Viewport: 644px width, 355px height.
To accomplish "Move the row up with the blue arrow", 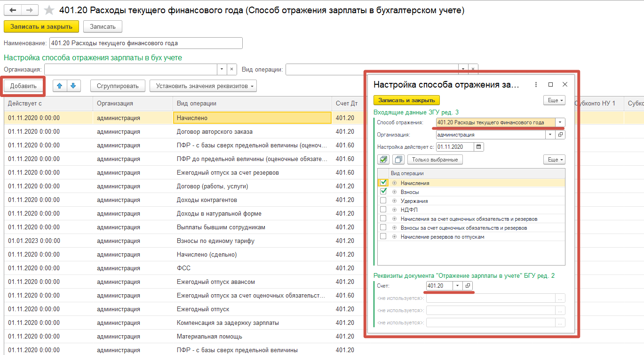I will point(60,86).
